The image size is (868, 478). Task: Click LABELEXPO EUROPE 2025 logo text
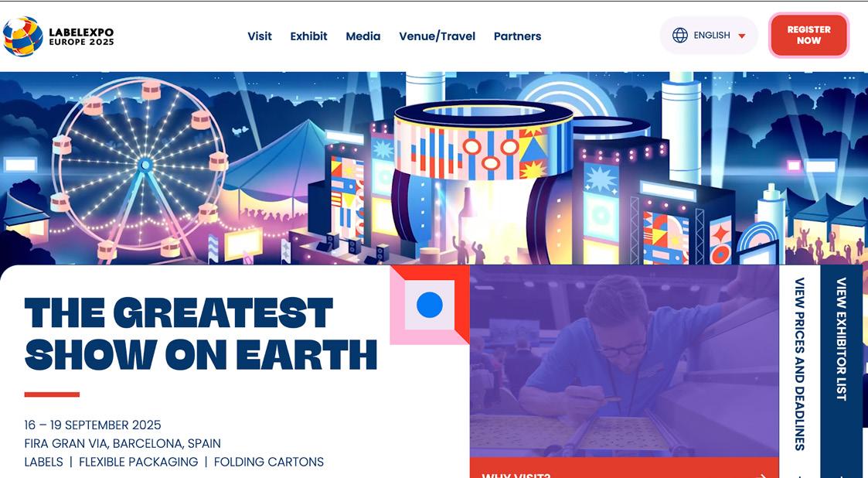tap(81, 36)
